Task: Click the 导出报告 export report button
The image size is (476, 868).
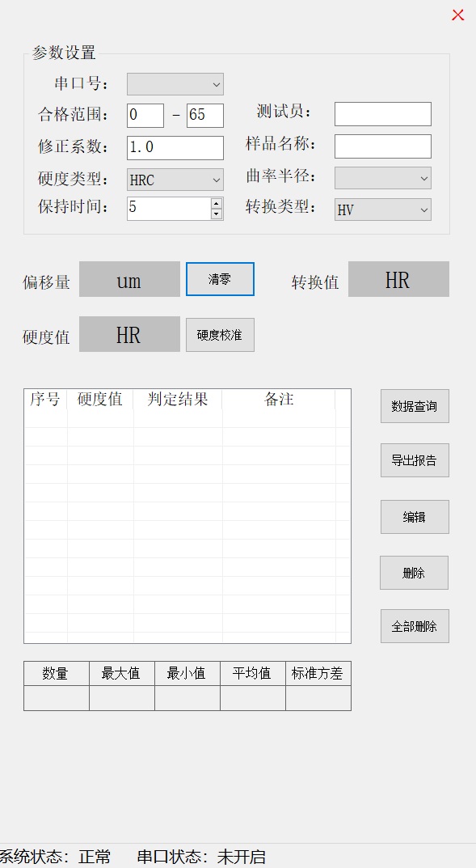Action: pyautogui.click(x=415, y=460)
